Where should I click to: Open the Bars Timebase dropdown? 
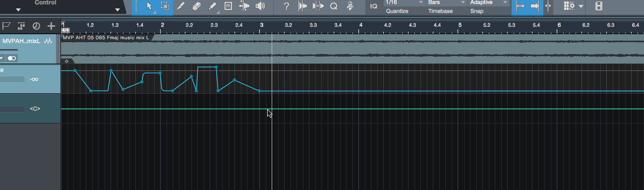(x=446, y=2)
